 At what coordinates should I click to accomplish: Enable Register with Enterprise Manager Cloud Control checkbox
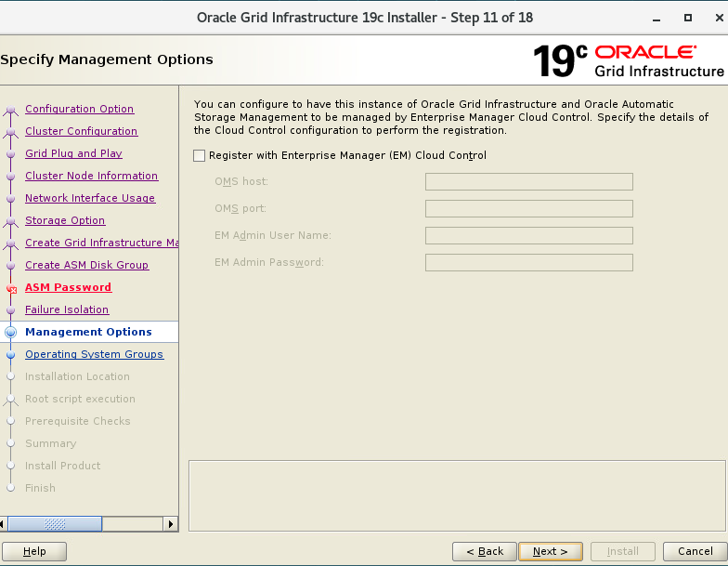(199, 156)
